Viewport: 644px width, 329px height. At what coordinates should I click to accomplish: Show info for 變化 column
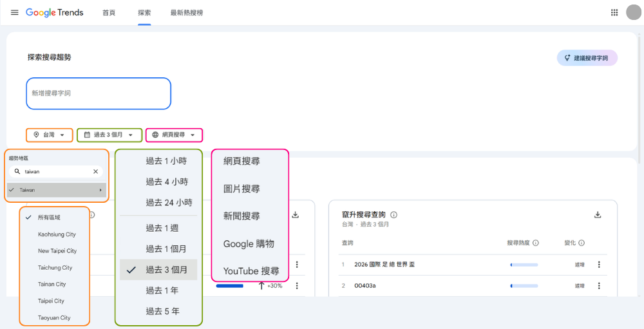[582, 243]
